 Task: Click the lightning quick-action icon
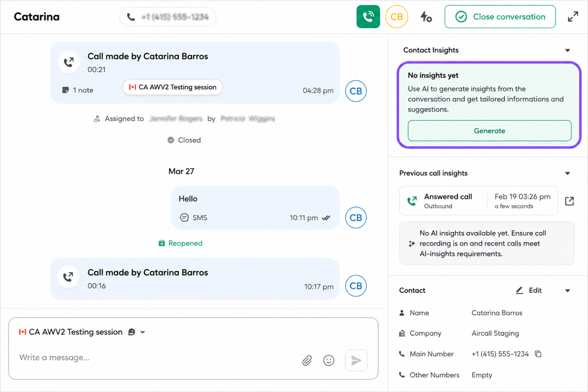[426, 17]
